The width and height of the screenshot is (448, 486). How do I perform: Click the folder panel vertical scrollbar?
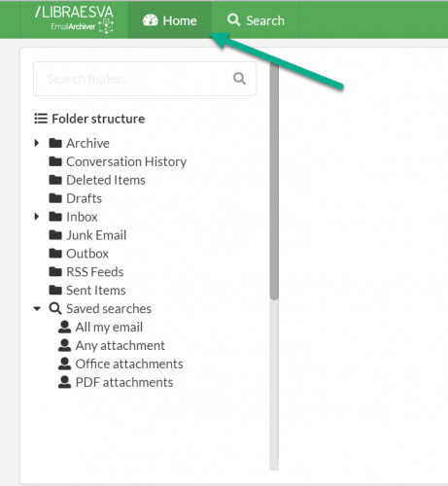tap(274, 182)
